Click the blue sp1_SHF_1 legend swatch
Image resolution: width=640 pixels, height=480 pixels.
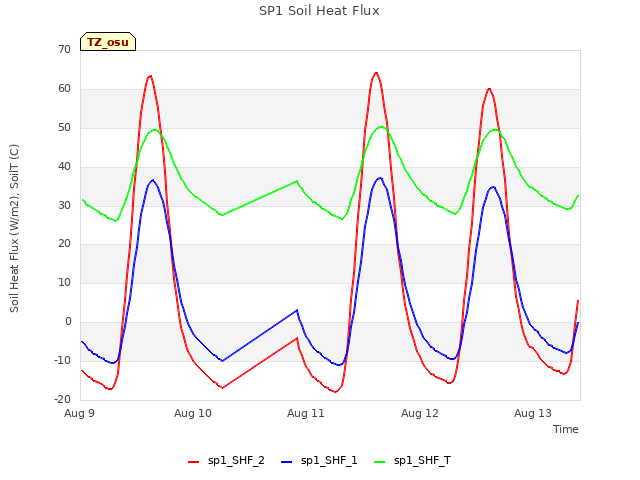(287, 462)
